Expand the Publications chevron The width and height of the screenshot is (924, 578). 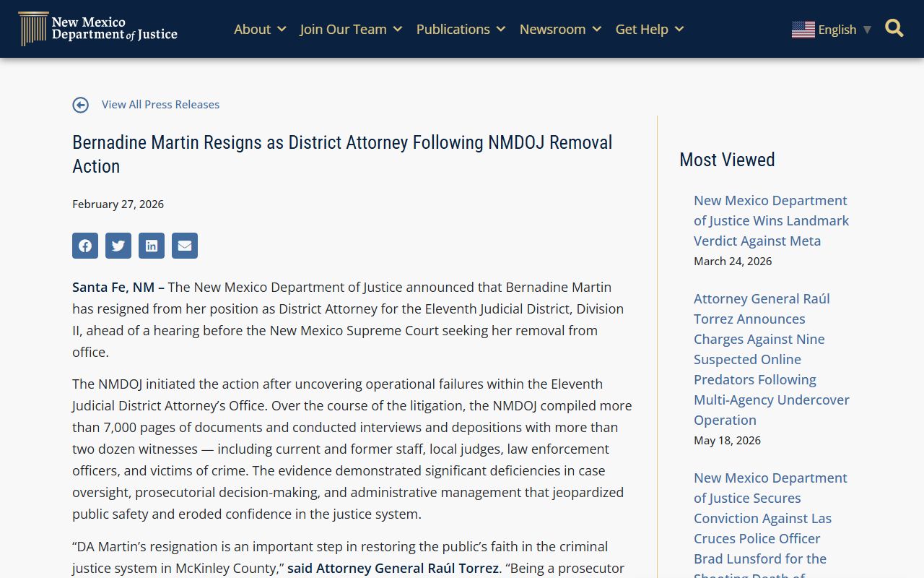tap(501, 29)
